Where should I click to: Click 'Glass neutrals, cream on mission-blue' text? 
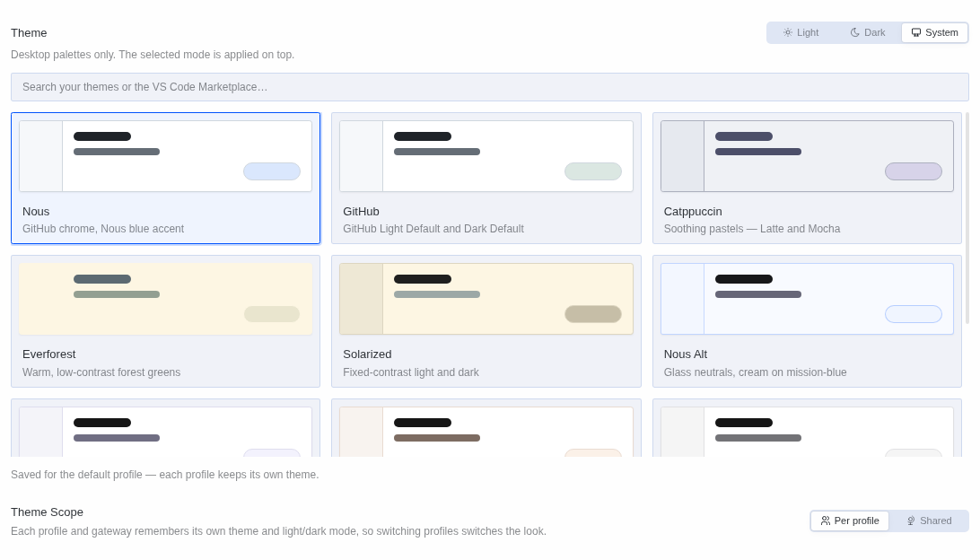click(x=755, y=372)
